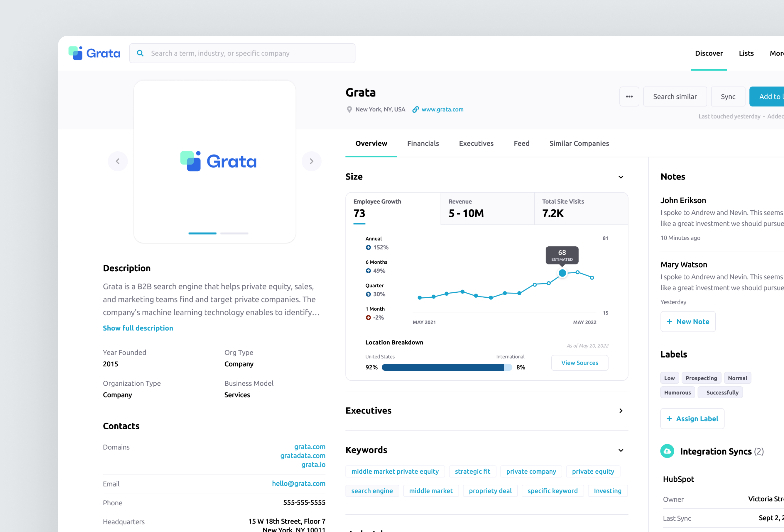The height and width of the screenshot is (532, 784).
Task: Click the search magnifier icon
Action: (x=140, y=53)
